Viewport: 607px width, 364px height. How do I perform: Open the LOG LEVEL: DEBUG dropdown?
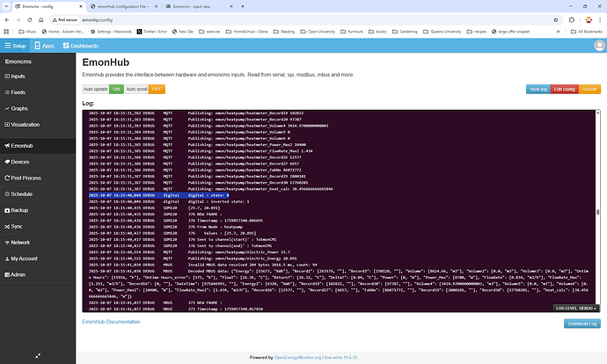coord(576,309)
